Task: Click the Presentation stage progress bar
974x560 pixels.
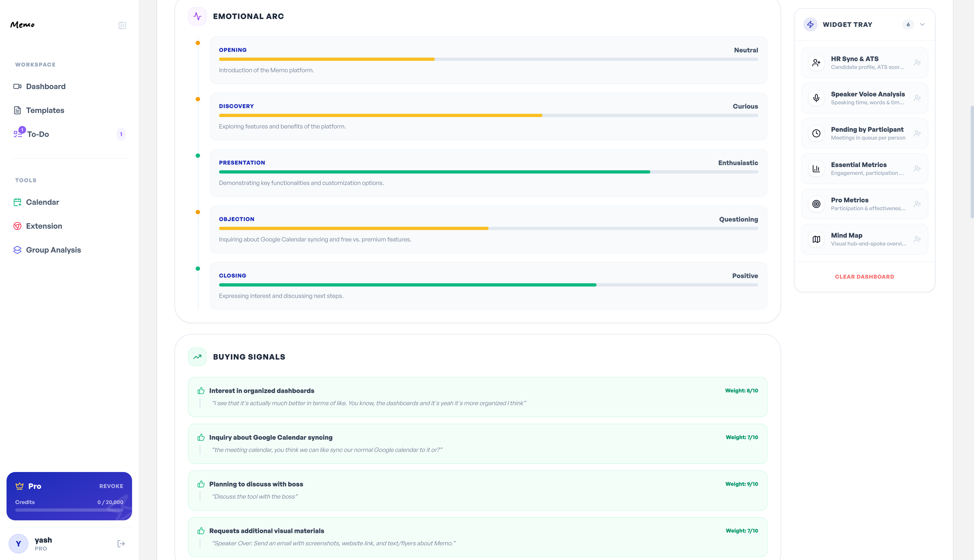Action: tap(488, 172)
